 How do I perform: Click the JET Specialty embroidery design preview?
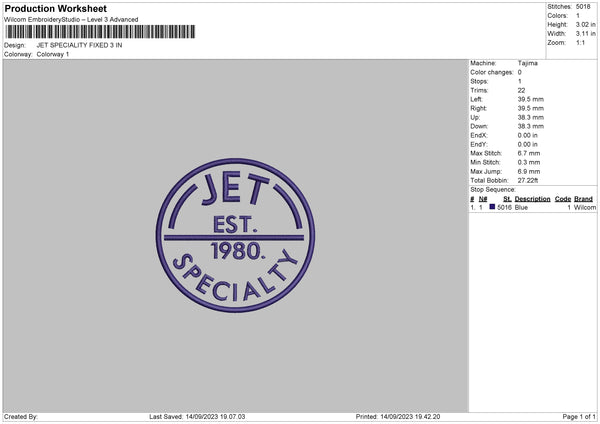[x=235, y=235]
